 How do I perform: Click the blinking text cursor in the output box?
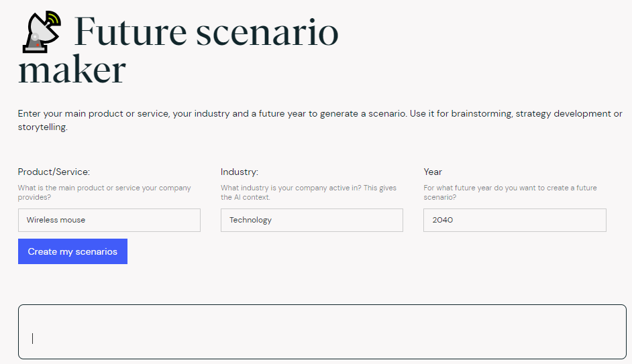coord(33,339)
